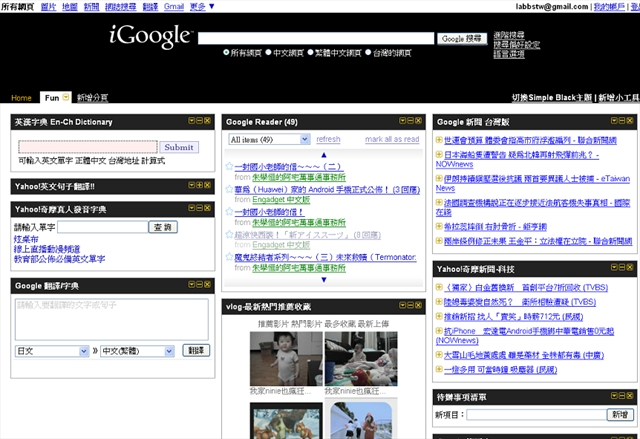Image resolution: width=640 pixels, height=439 pixels.
Task: Click the 新增 button in to-do list
Action: 620,415
